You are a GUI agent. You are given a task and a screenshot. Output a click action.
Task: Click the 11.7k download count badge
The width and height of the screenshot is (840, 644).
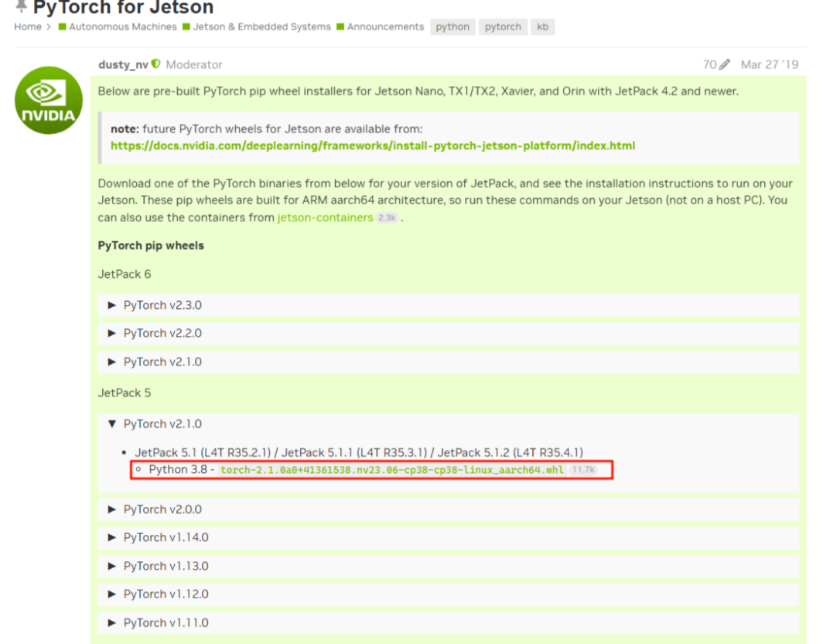point(583,470)
